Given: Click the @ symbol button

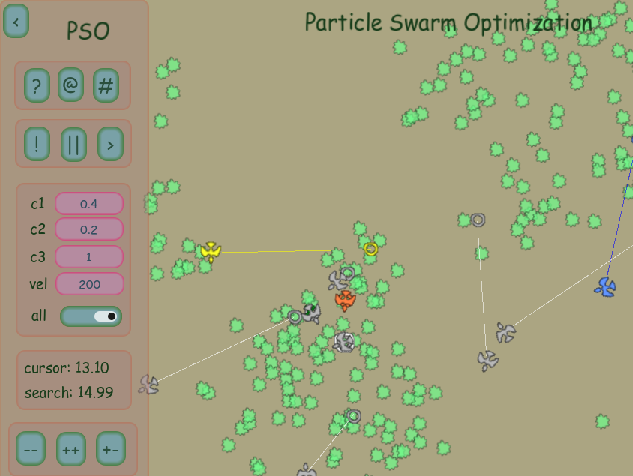Looking at the screenshot, I should (71, 85).
